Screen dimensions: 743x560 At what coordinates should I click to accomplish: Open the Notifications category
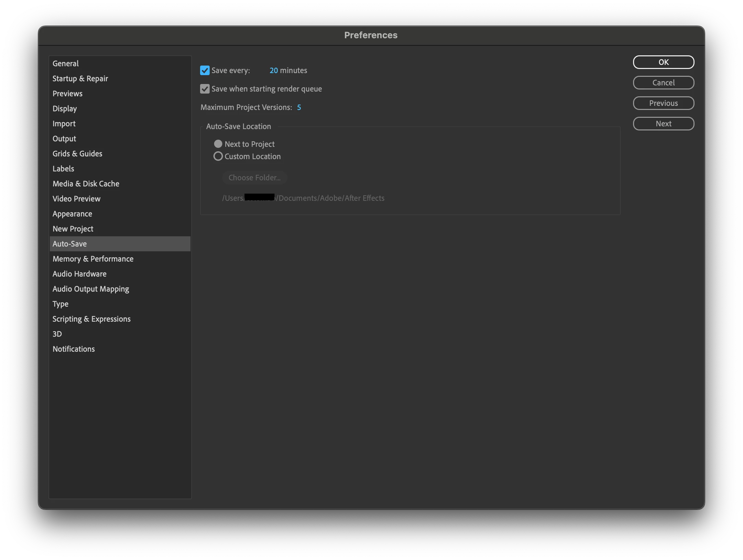[74, 349]
